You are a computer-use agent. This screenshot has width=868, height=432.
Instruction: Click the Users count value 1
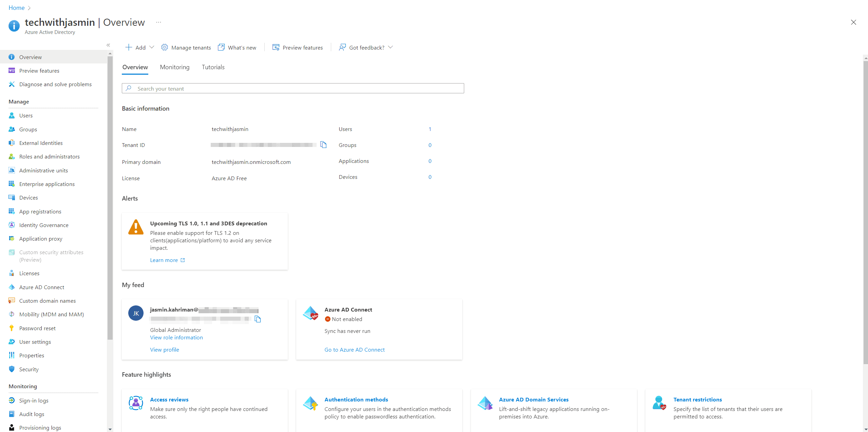click(x=430, y=129)
